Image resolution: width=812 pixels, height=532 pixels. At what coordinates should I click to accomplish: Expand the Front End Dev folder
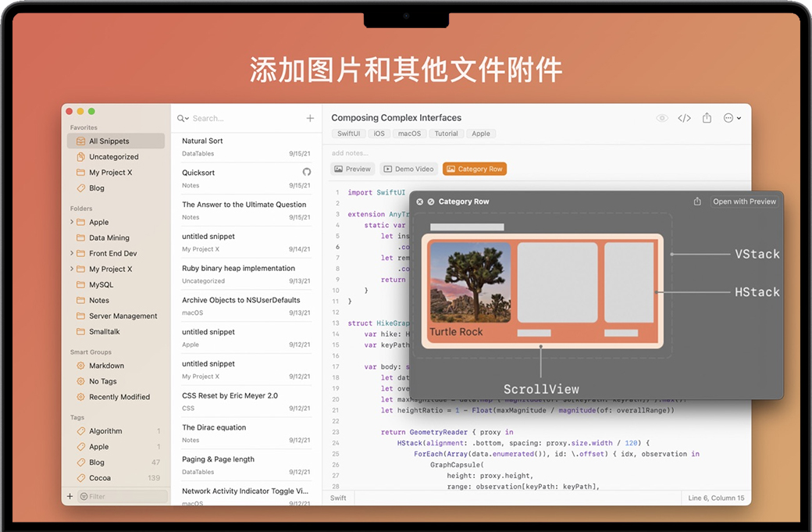pyautogui.click(x=72, y=253)
